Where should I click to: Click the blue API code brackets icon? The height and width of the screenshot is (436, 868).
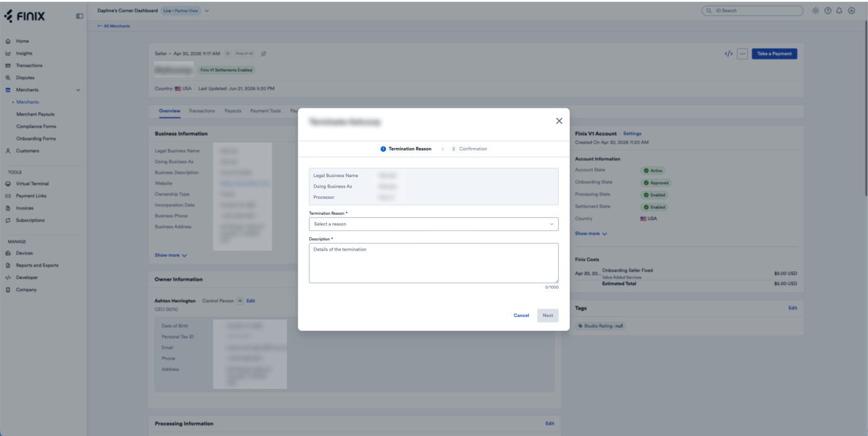(x=728, y=54)
